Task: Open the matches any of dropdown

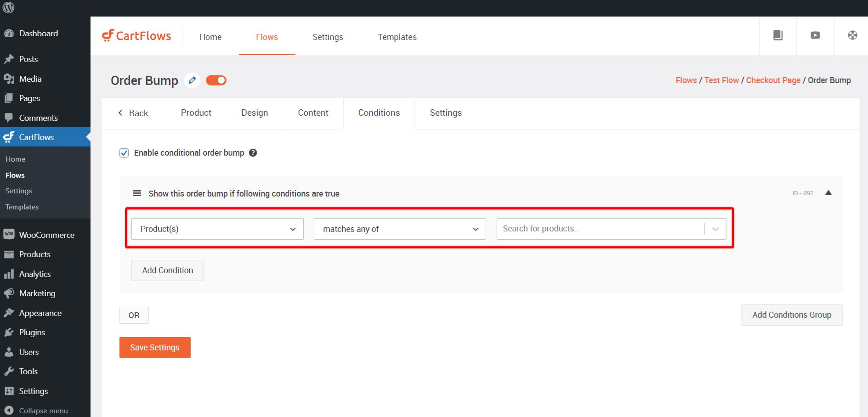Action: coord(399,229)
